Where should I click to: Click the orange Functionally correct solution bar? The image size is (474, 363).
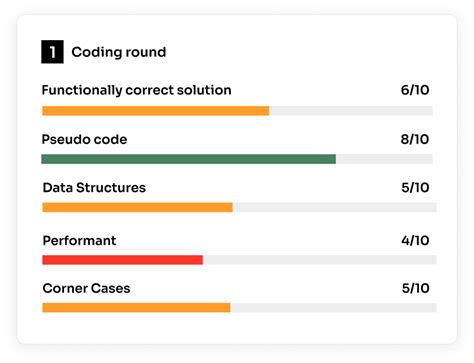156,111
